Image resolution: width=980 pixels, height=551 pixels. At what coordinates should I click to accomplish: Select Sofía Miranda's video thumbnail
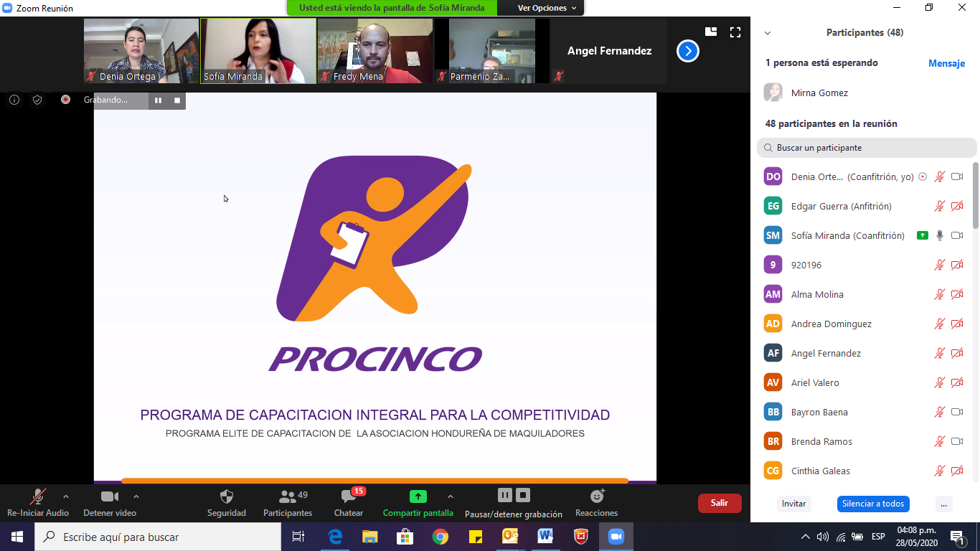coord(258,51)
